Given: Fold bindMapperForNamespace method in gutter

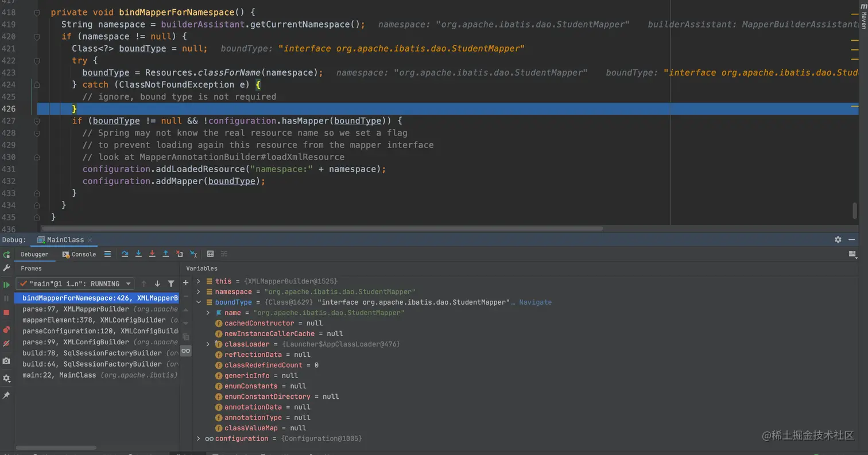Looking at the screenshot, I should coord(37,12).
